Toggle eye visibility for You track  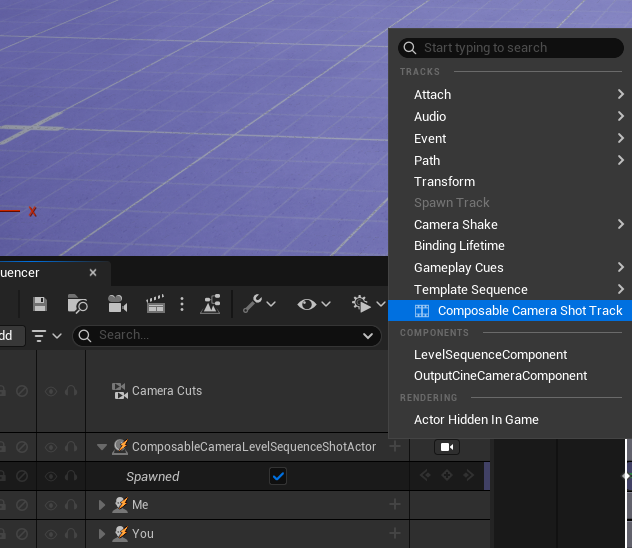pyautogui.click(x=51, y=534)
